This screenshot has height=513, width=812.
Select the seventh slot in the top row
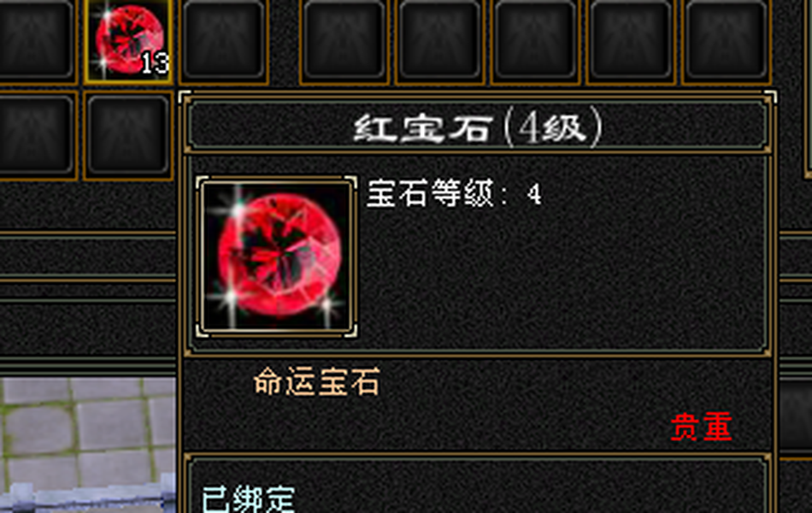pyautogui.click(x=630, y=38)
